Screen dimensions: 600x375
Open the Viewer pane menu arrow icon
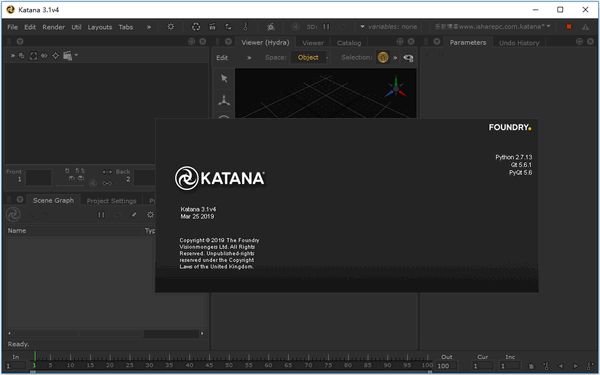(228, 41)
